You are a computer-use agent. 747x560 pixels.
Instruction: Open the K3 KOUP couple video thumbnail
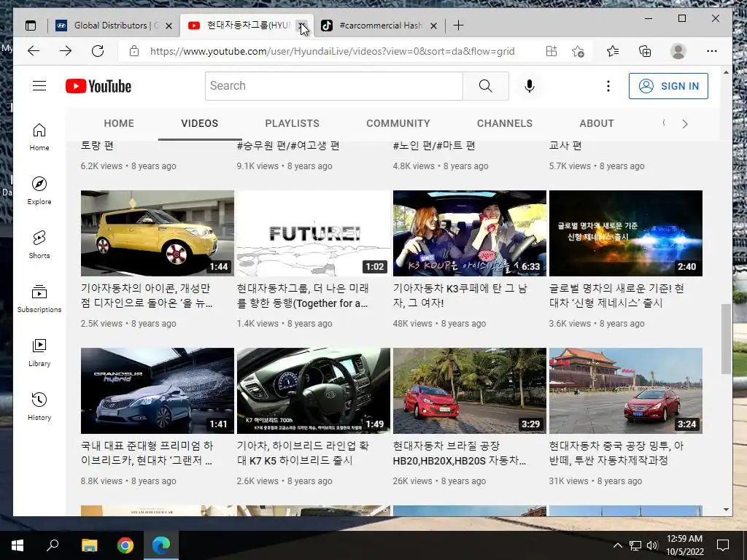(x=470, y=233)
